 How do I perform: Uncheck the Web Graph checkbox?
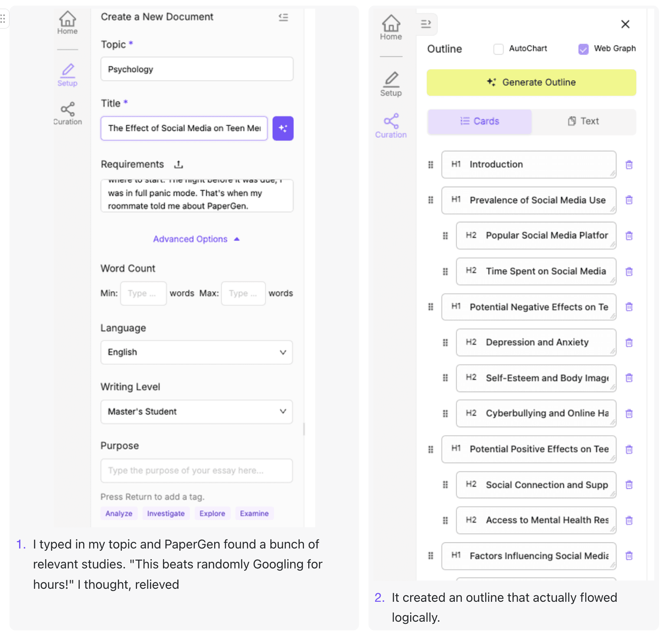click(x=583, y=49)
